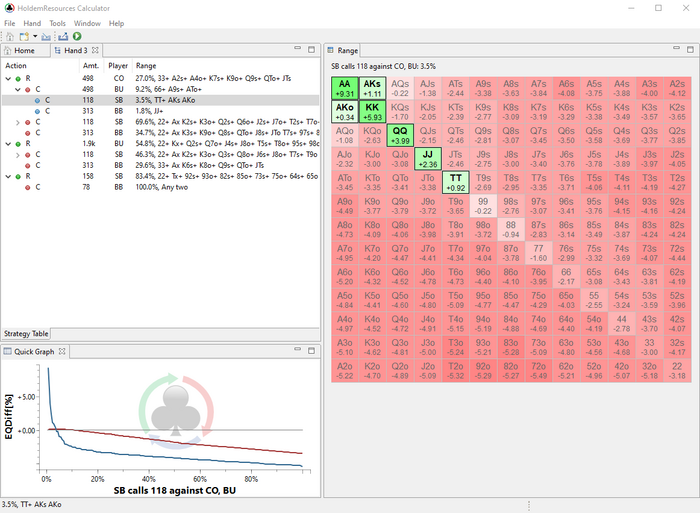This screenshot has height=513, width=700.
Task: Toggle the KK hand cell
Action: (x=372, y=112)
